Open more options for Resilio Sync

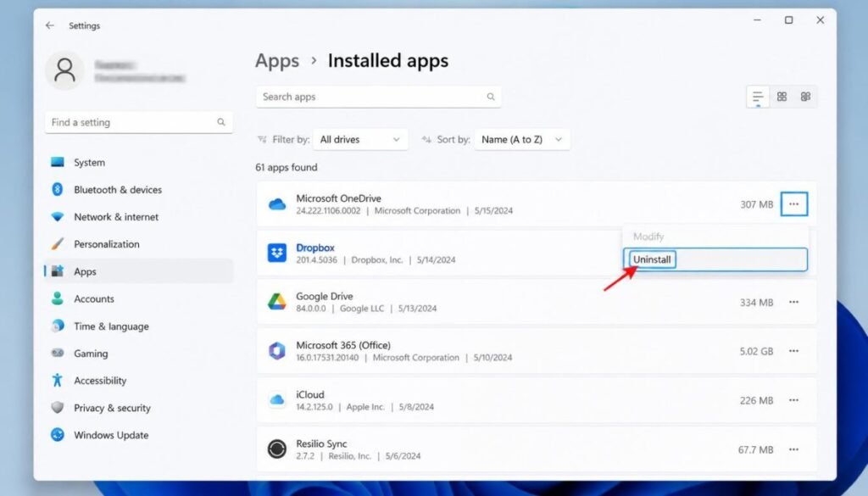(x=793, y=449)
